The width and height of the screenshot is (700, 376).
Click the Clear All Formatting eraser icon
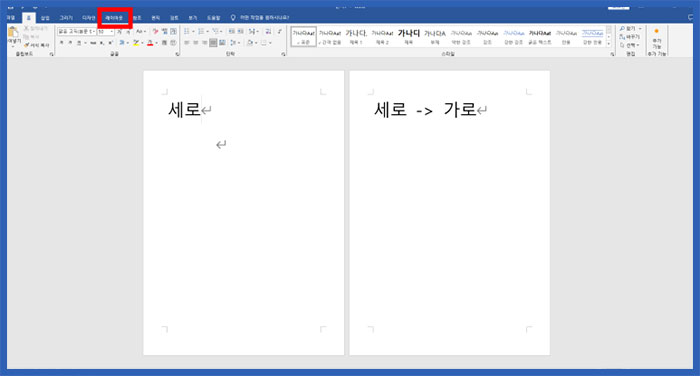coord(155,32)
